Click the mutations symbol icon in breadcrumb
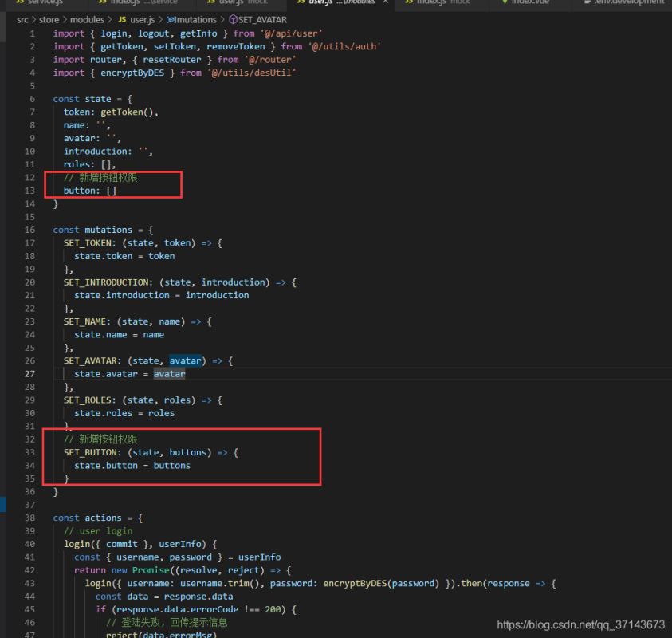 [171, 19]
